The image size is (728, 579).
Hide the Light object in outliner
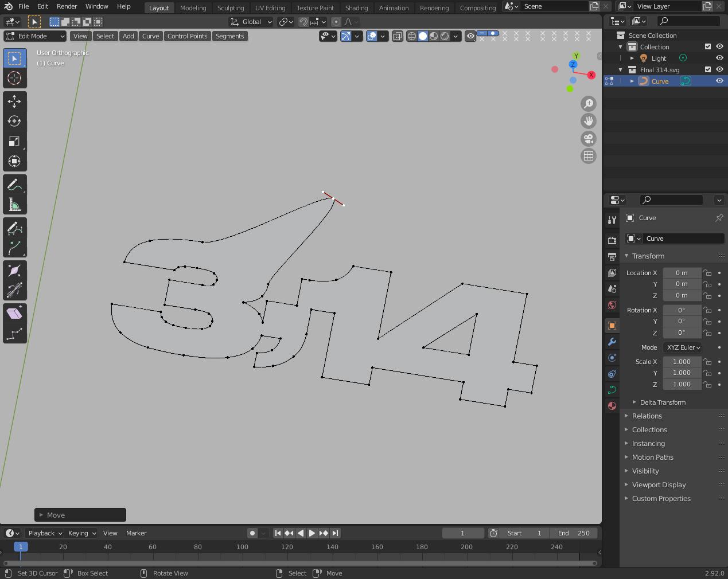pos(719,58)
